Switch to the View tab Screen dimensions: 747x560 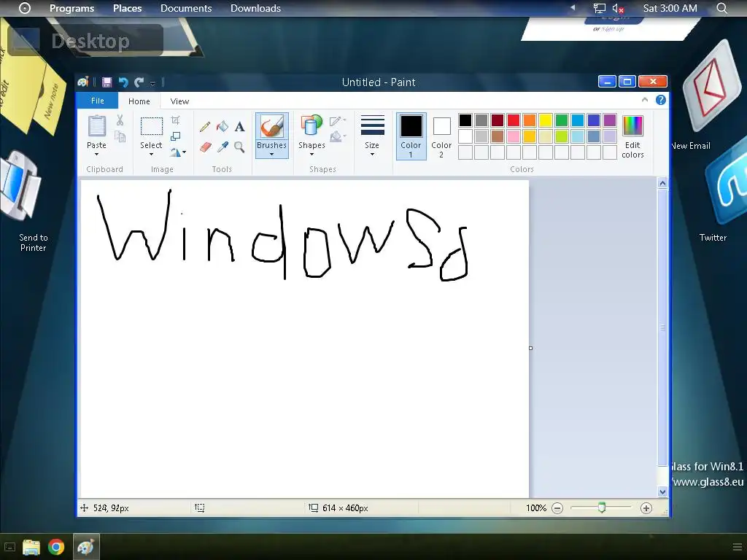point(179,101)
